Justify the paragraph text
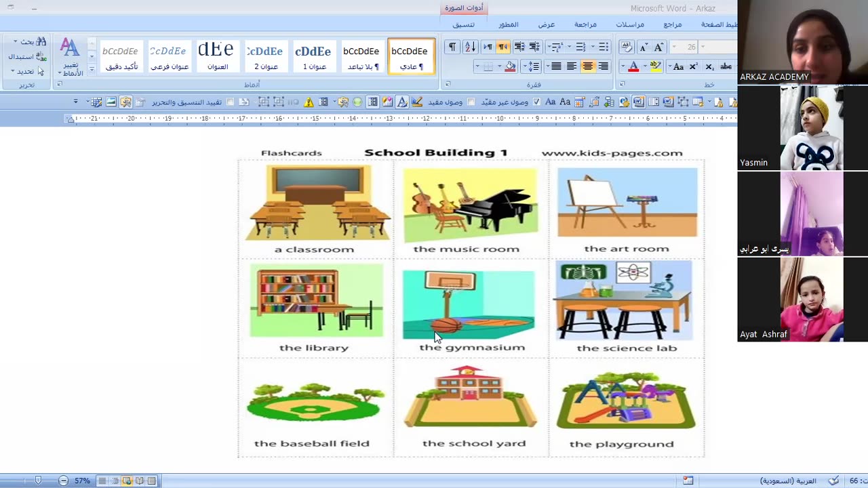Screen dimensions: 868x488 click(x=556, y=66)
